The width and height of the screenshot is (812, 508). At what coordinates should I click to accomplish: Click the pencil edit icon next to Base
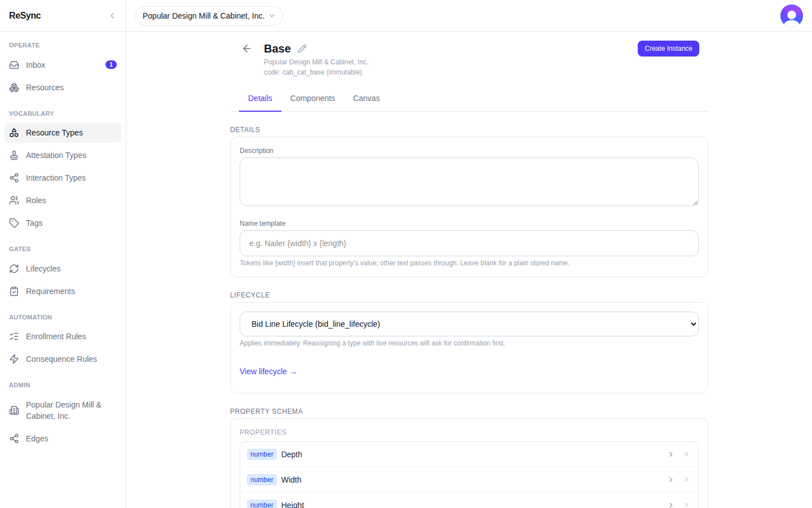[302, 49]
